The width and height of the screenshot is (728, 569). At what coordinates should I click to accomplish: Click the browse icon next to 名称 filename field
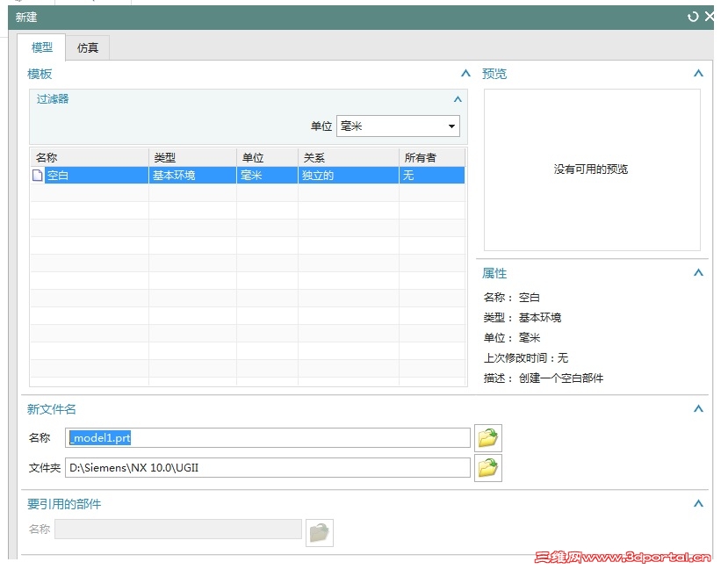point(488,437)
